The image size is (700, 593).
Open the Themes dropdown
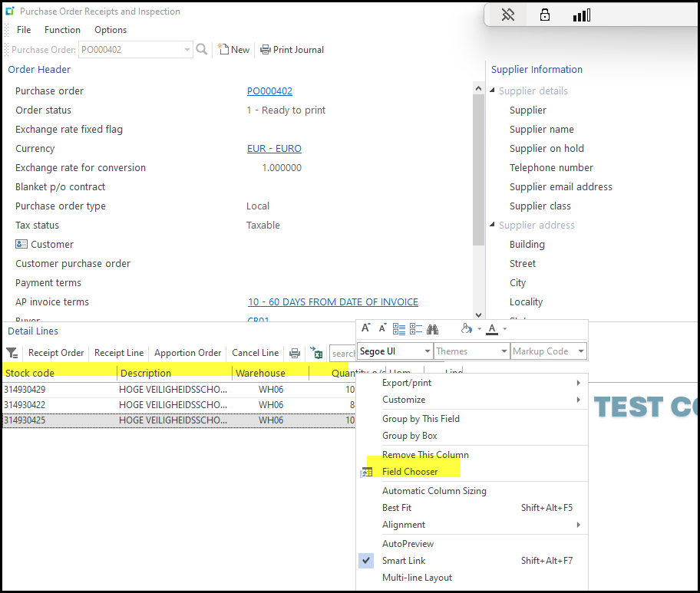point(504,351)
